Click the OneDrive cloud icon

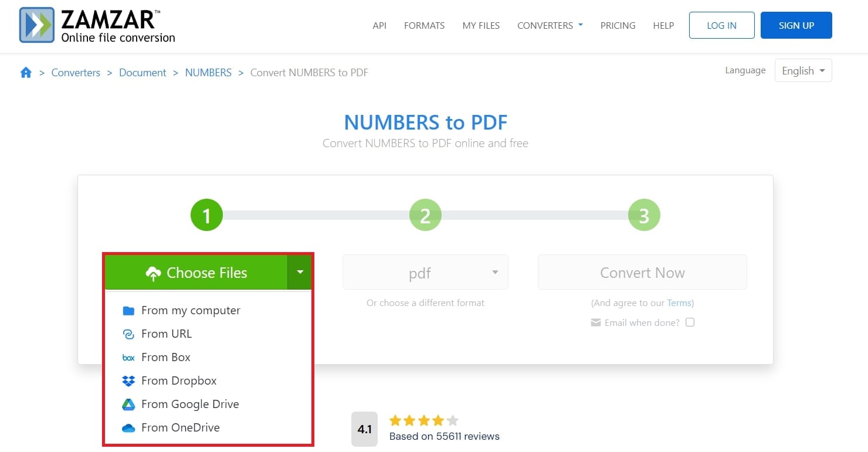point(128,428)
